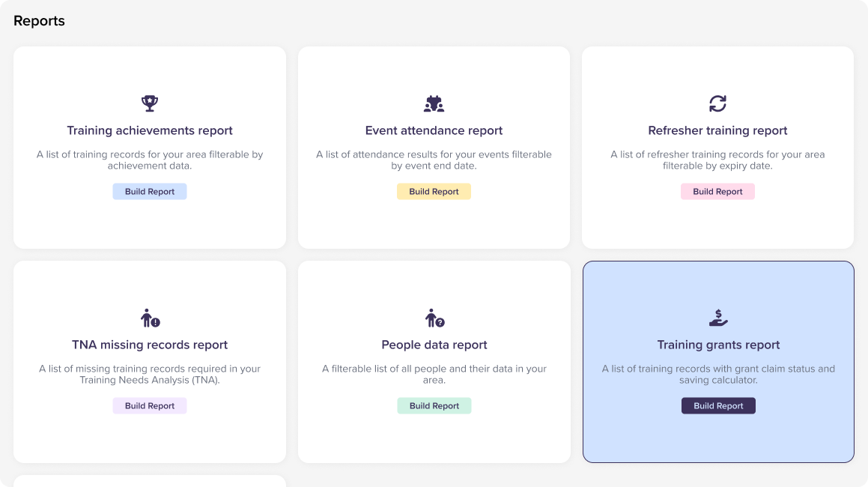Click the Training grants report heading
The height and width of the screenshot is (487, 868).
pos(718,345)
